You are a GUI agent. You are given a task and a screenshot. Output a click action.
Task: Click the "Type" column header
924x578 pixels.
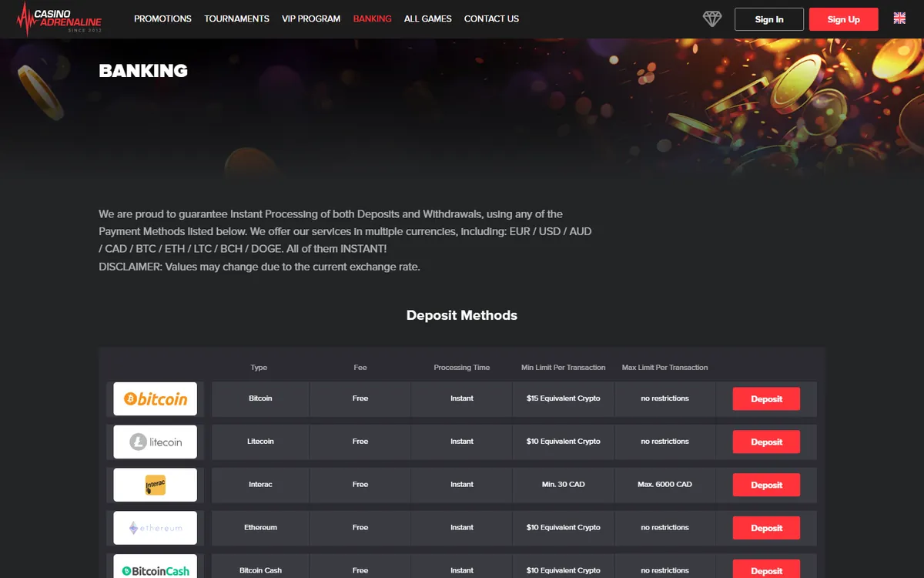coord(259,368)
